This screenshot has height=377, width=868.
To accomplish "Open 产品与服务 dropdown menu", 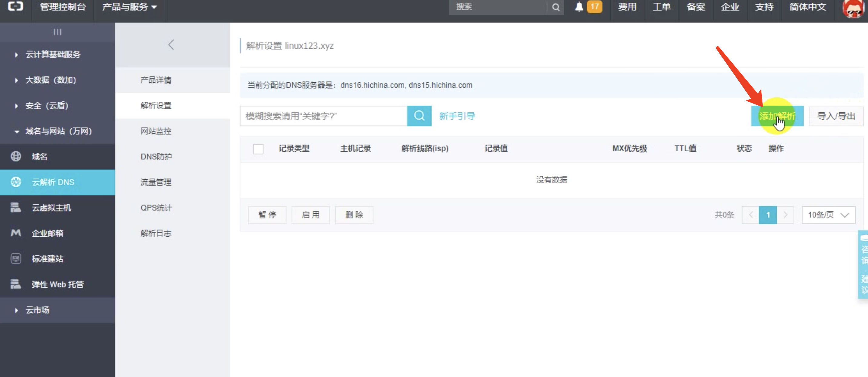I will coord(129,7).
